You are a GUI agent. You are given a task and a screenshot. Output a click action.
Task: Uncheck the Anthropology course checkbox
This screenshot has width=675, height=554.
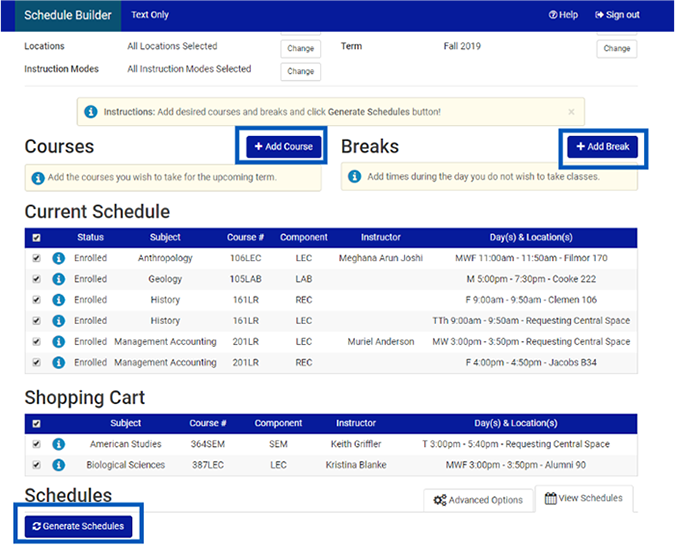tap(37, 258)
